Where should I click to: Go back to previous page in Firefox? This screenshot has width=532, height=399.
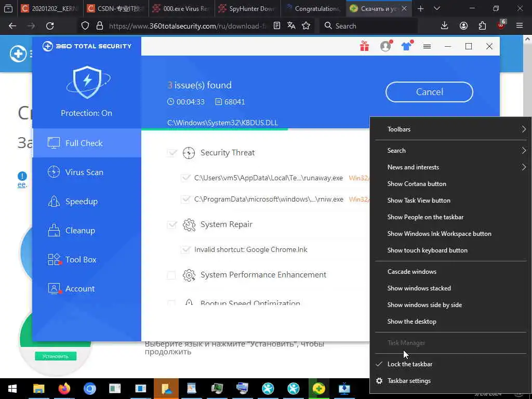(x=12, y=26)
